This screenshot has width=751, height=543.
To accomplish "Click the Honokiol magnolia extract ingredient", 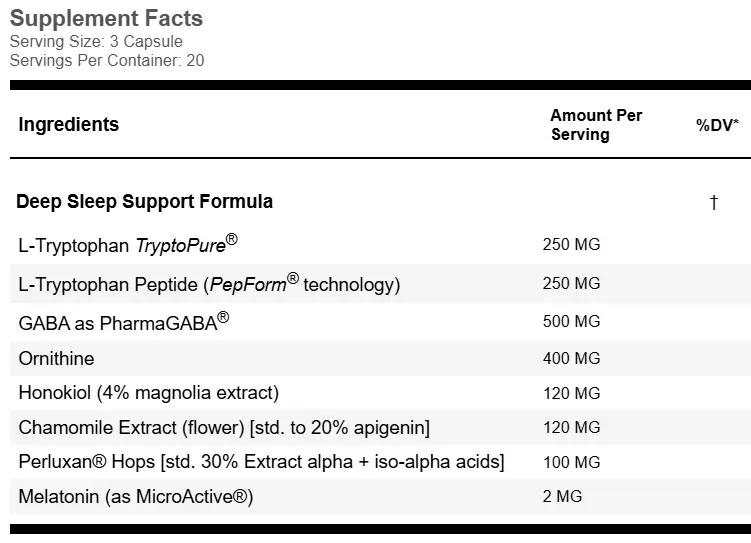I will 148,392.
